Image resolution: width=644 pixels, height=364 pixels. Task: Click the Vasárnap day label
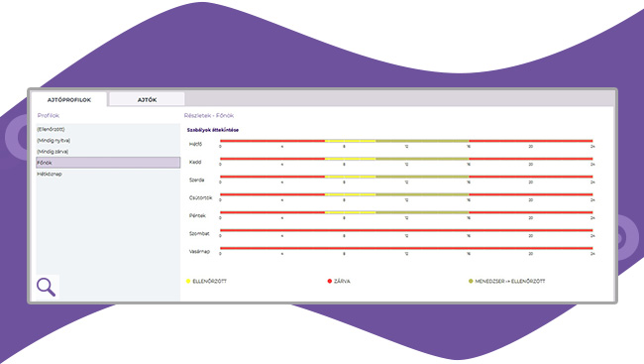tap(199, 251)
